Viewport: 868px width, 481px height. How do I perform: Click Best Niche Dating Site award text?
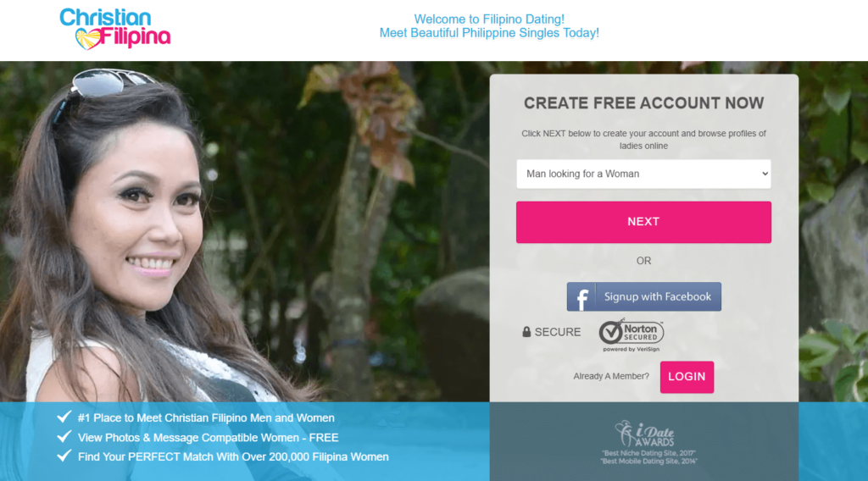coord(648,453)
